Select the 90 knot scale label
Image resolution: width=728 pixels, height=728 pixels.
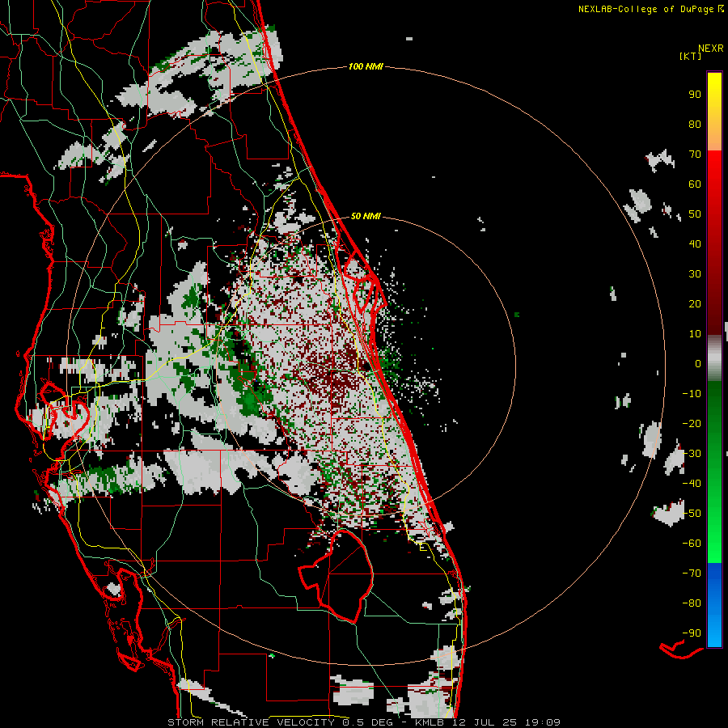[x=695, y=95]
